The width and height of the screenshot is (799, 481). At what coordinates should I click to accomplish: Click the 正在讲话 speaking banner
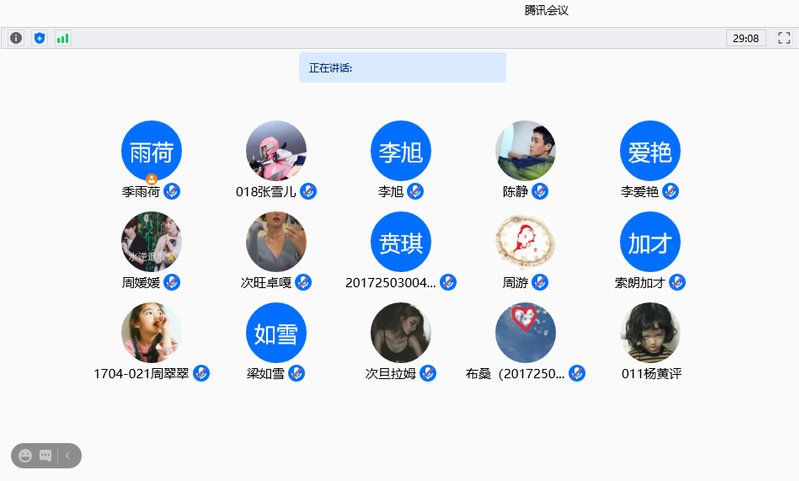point(402,68)
